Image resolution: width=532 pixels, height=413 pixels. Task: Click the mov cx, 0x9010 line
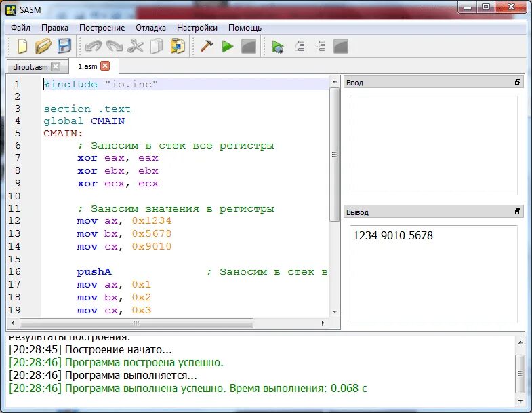[124, 247]
